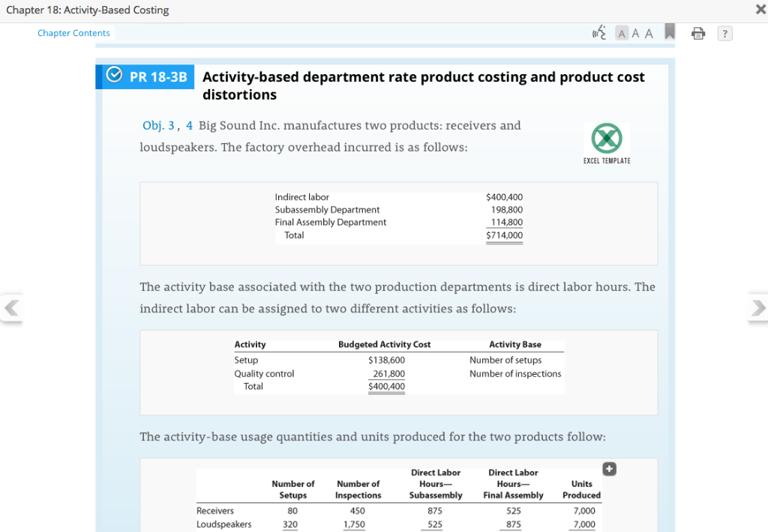Select the medium font size A
This screenshot has width=768, height=532.
[634, 33]
